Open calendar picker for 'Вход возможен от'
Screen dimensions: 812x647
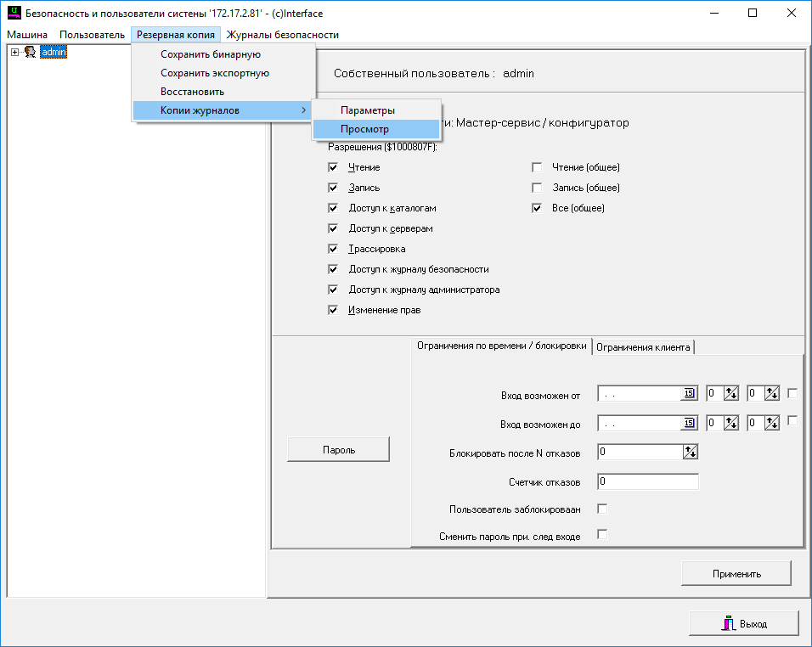click(x=690, y=394)
